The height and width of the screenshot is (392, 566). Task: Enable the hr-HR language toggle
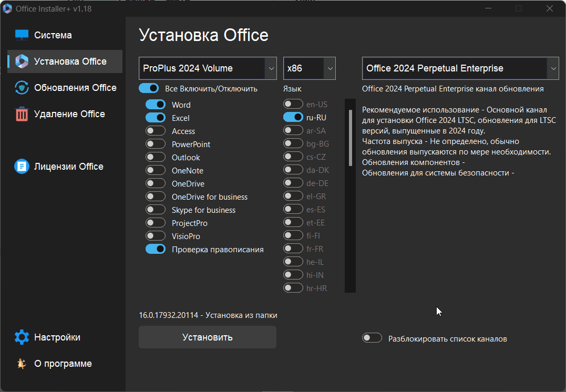293,288
